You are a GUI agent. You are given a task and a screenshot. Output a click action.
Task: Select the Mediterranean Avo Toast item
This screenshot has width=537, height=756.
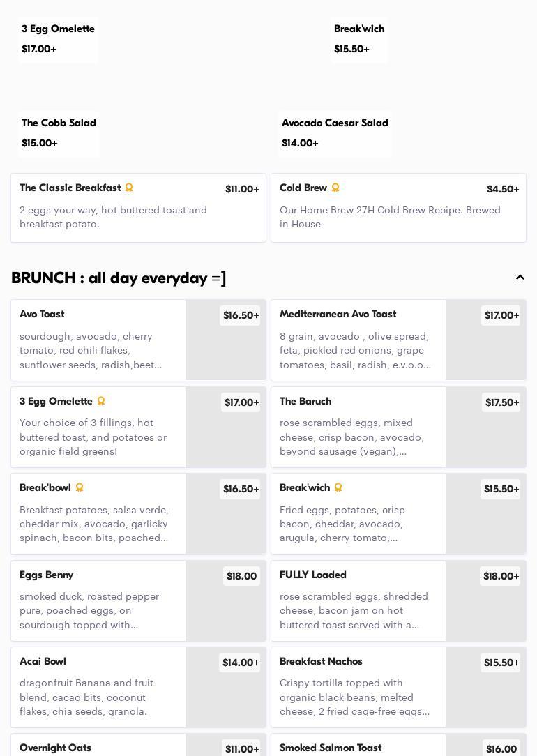(x=358, y=340)
